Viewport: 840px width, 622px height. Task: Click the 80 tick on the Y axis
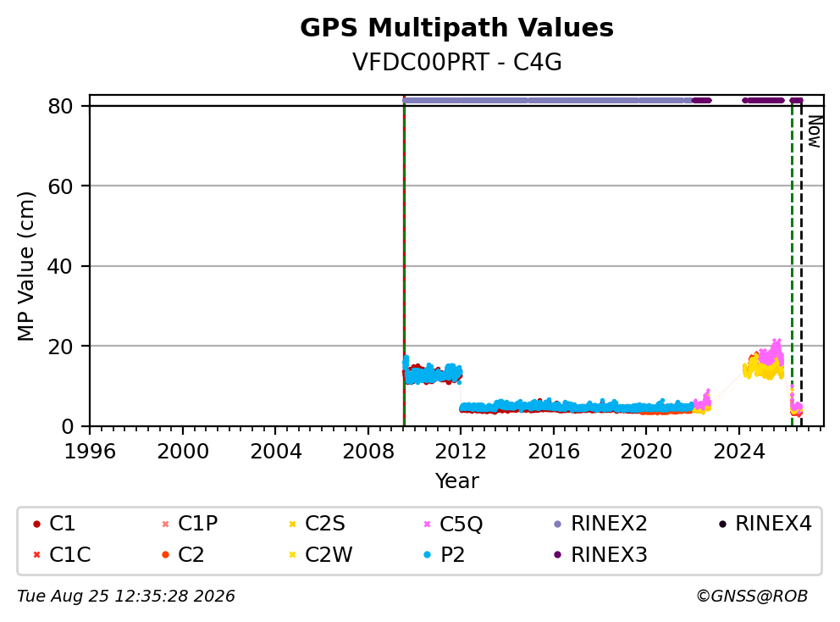click(x=60, y=106)
